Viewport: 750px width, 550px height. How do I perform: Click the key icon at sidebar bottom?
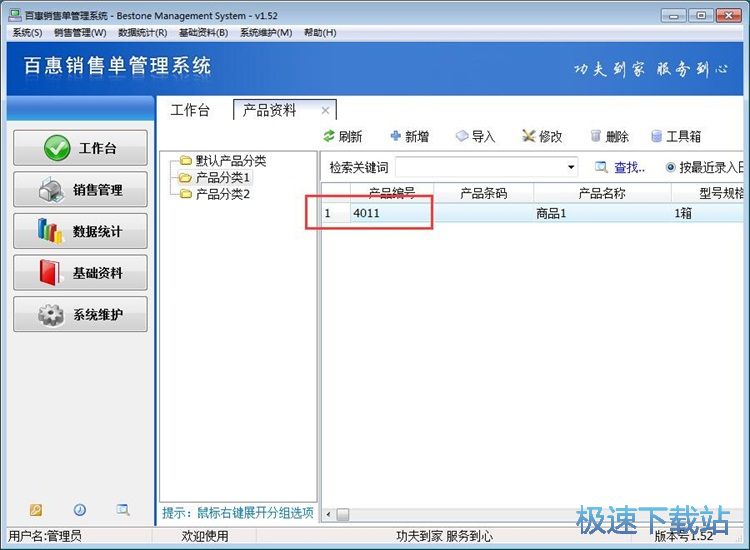click(36, 510)
